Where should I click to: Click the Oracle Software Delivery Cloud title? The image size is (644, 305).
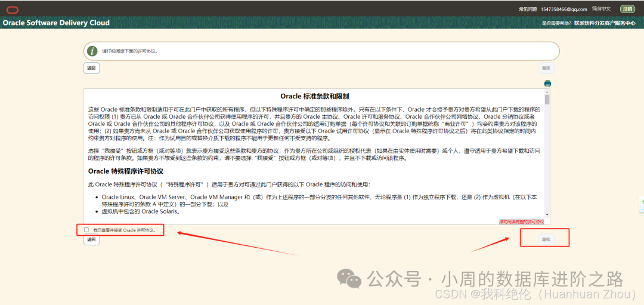56,23
